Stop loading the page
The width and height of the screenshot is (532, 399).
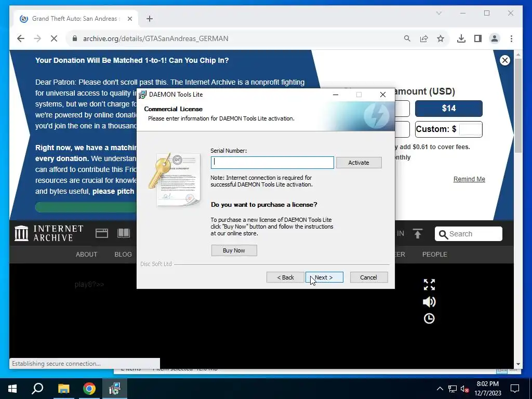tap(54, 38)
